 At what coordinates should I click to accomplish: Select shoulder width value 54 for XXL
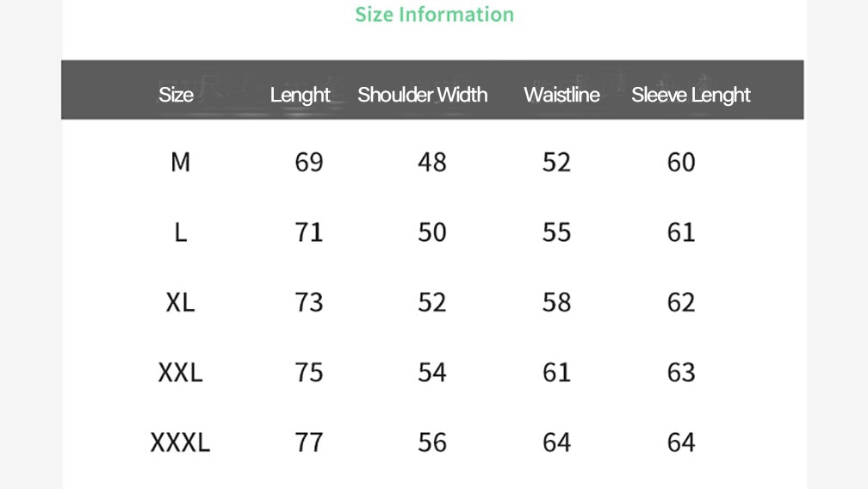(x=431, y=372)
